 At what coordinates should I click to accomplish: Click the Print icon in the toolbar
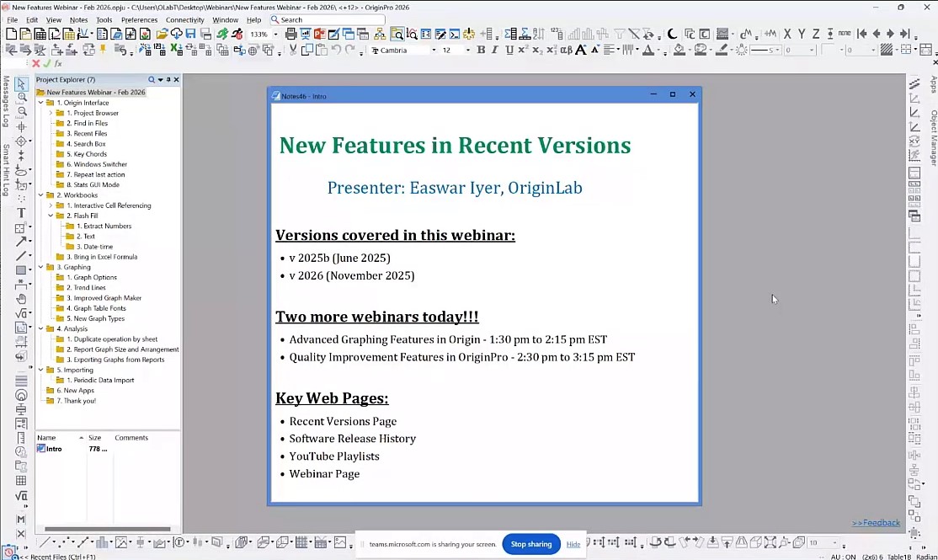point(290,34)
